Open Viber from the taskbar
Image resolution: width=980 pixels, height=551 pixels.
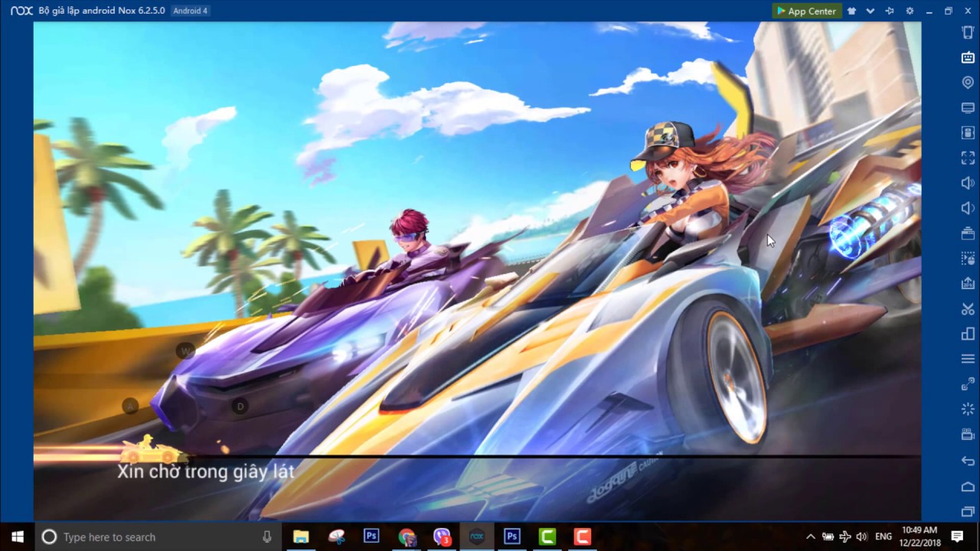coord(442,536)
